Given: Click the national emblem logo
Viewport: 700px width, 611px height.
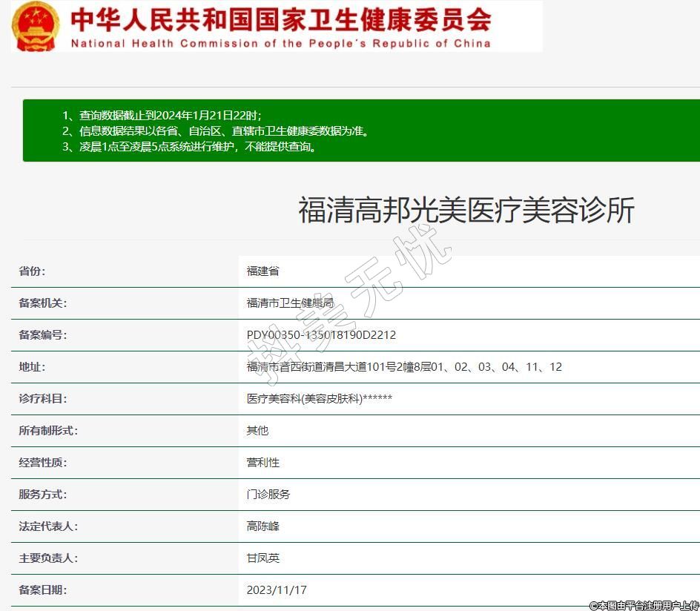Looking at the screenshot, I should (x=35, y=26).
